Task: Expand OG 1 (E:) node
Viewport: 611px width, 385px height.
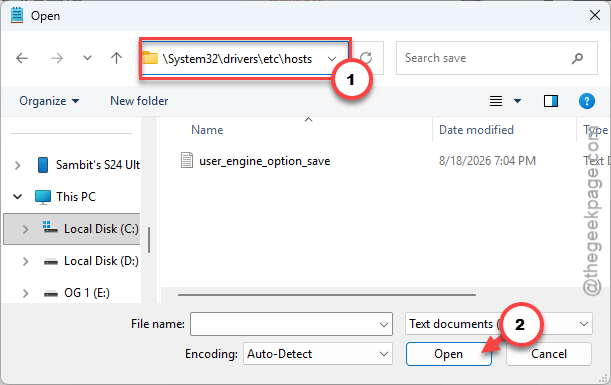Action: (x=25, y=293)
